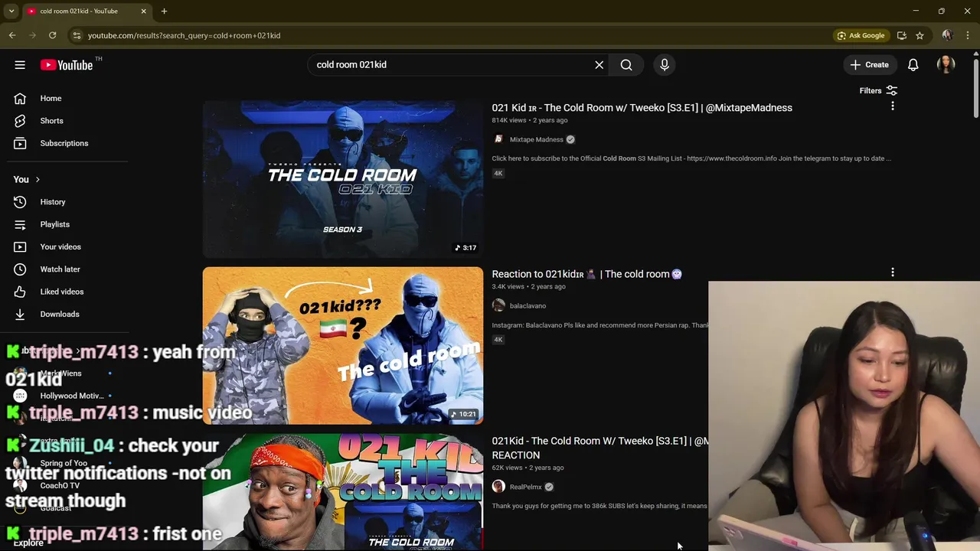Open Subscriptions in the sidebar
This screenshot has height=551, width=980.
(x=64, y=143)
